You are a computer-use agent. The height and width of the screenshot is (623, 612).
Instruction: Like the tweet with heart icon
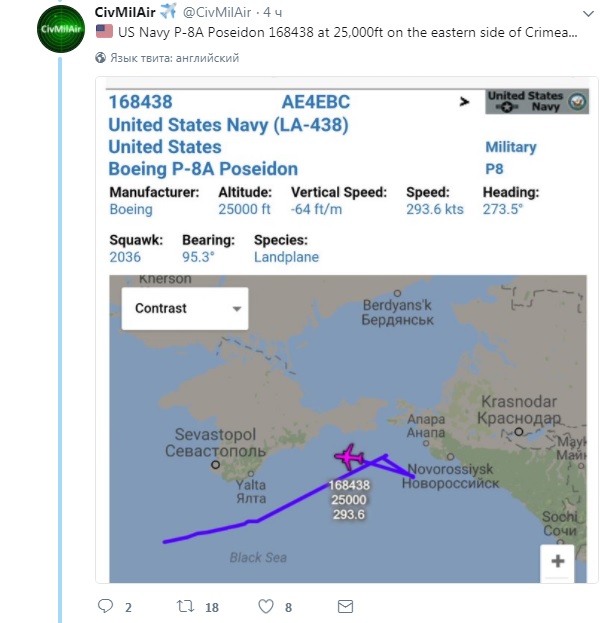coord(266,607)
